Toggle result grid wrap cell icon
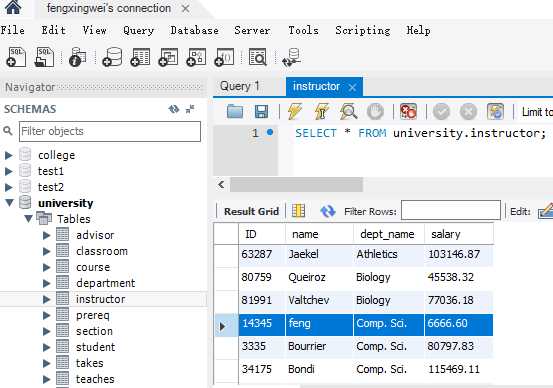Image resolution: width=553 pixels, height=388 pixels. point(298,211)
